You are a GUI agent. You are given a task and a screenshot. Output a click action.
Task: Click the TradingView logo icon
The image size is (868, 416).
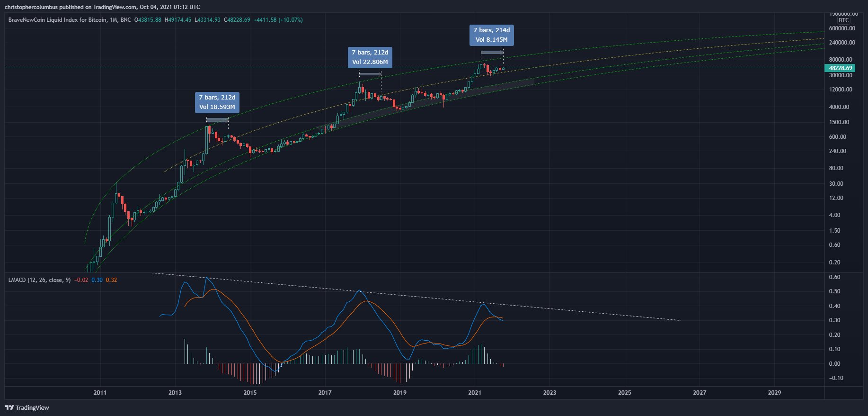9,407
